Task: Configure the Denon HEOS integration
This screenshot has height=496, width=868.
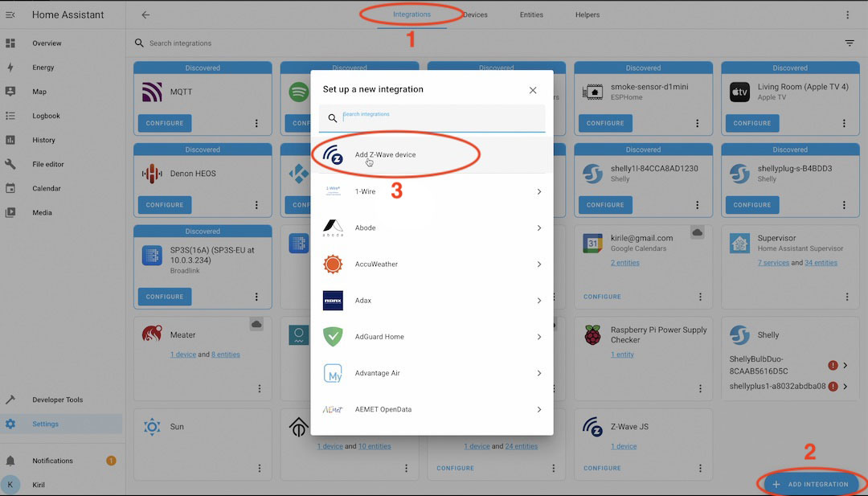Action: [x=165, y=205]
